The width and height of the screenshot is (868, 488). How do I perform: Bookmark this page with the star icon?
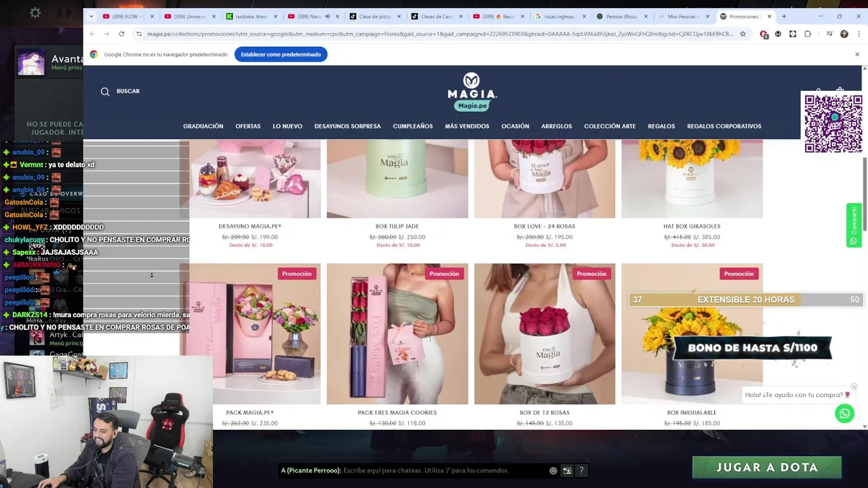point(743,34)
